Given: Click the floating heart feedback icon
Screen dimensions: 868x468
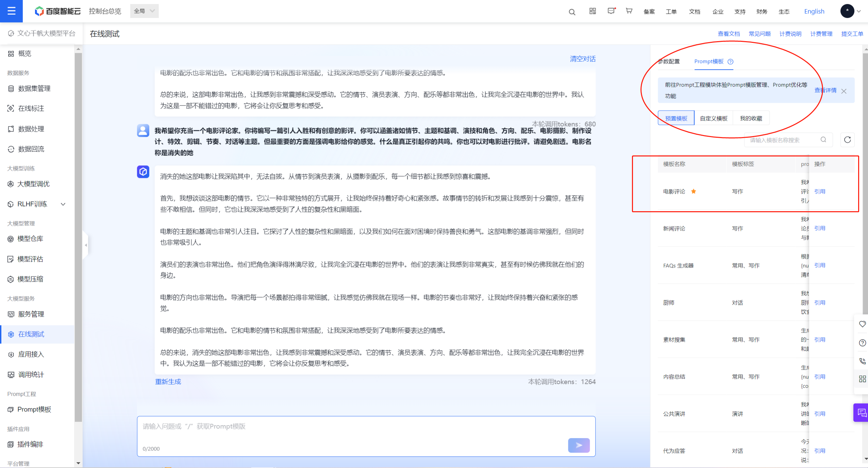Looking at the screenshot, I should [862, 324].
